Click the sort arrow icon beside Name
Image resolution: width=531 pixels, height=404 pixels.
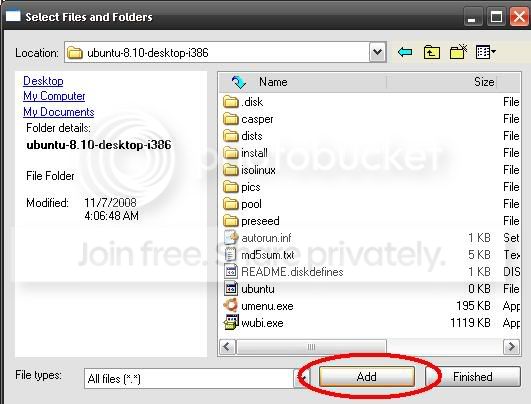click(x=239, y=82)
